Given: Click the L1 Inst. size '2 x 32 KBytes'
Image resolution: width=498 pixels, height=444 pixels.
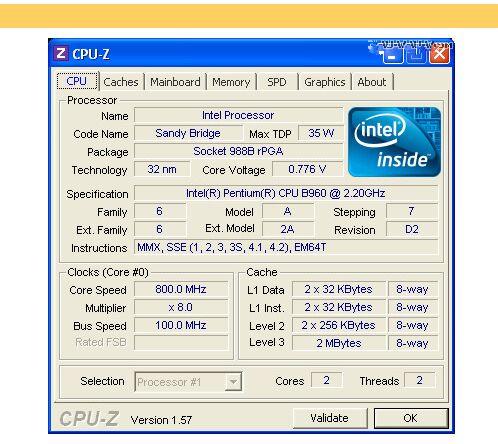Looking at the screenshot, I should [x=339, y=307].
